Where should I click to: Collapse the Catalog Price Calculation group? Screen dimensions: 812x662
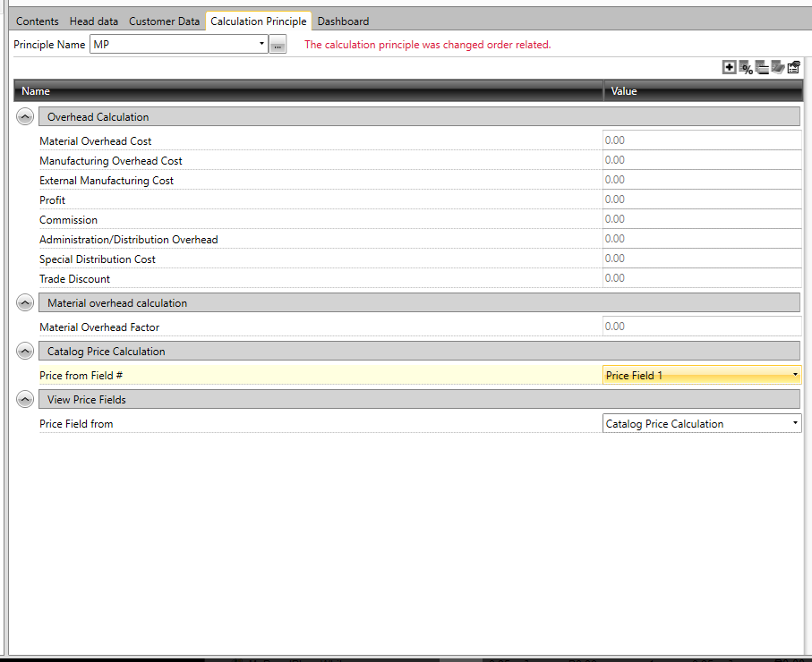[x=25, y=352]
